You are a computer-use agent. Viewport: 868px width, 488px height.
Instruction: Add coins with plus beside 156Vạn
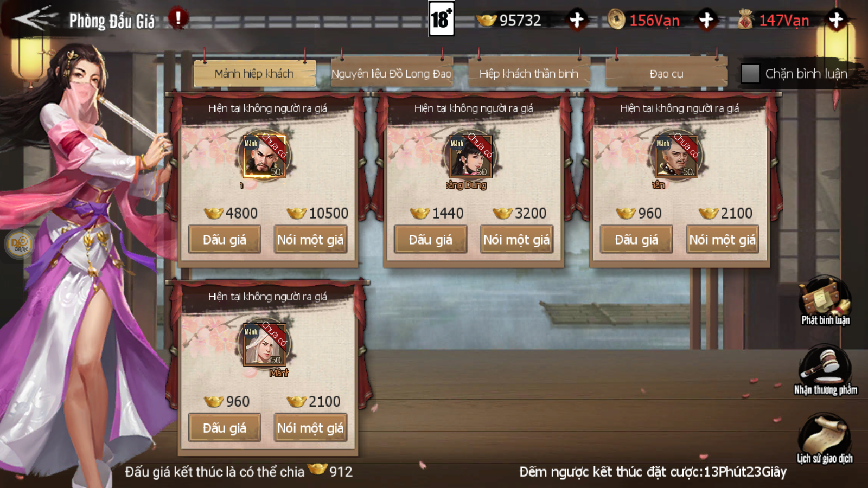(x=706, y=20)
